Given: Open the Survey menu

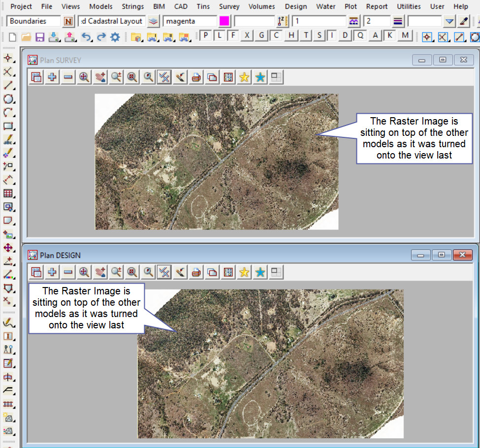Looking at the screenshot, I should coord(229,6).
